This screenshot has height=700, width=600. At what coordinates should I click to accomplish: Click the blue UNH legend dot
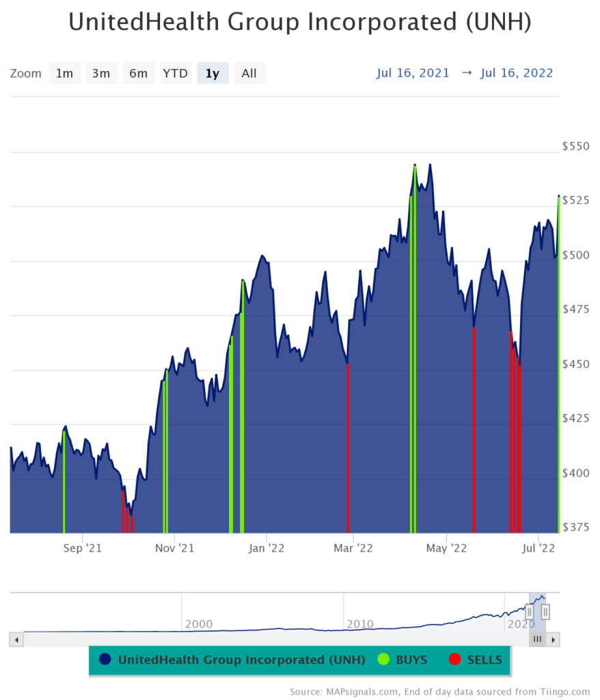click(x=105, y=660)
